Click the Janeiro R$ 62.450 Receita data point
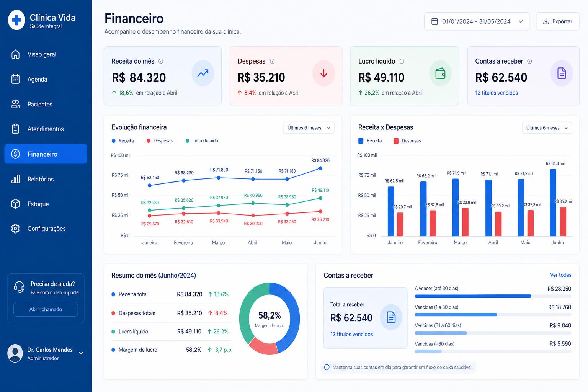The height and width of the screenshot is (392, 588). [x=150, y=185]
